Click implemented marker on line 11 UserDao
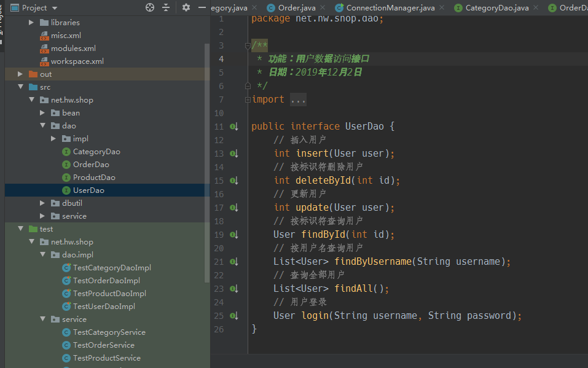 point(233,127)
